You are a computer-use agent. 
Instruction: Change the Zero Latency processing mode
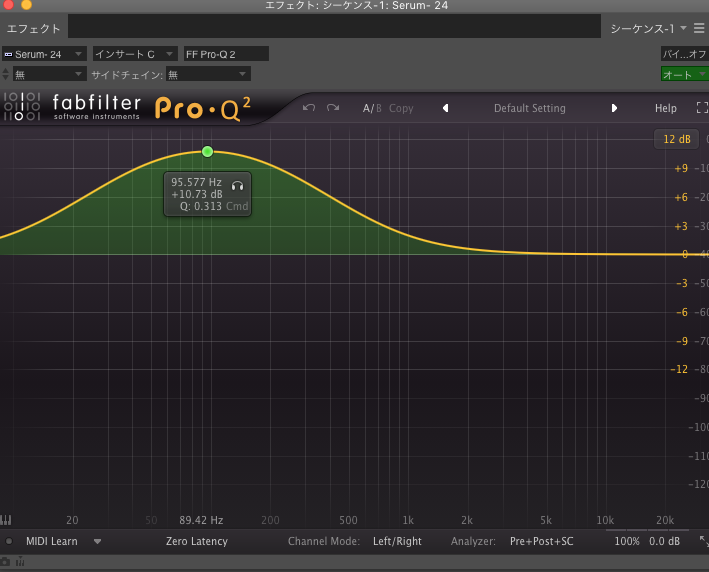197,541
